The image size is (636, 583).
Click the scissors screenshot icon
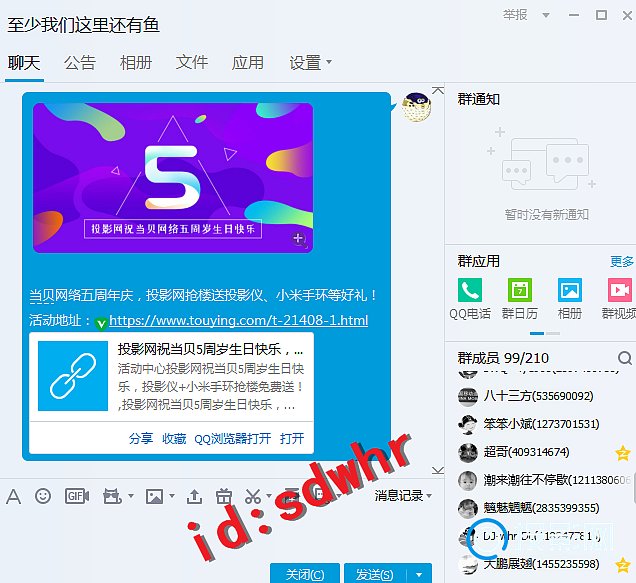tap(254, 496)
